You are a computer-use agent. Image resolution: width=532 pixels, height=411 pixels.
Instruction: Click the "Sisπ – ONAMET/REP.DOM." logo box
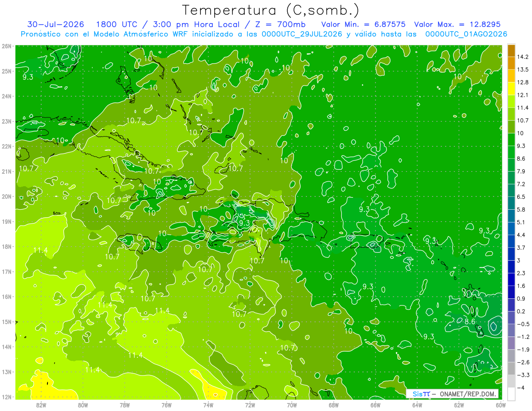pyautogui.click(x=452, y=394)
